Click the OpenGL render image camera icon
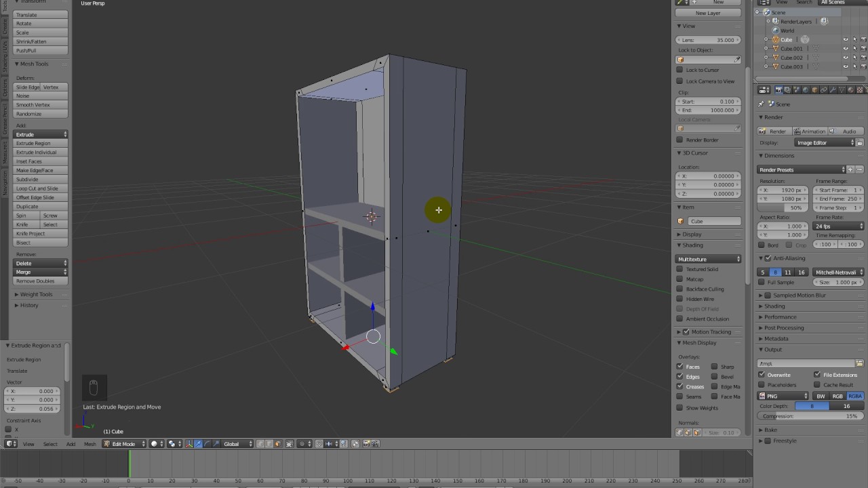 (x=366, y=444)
